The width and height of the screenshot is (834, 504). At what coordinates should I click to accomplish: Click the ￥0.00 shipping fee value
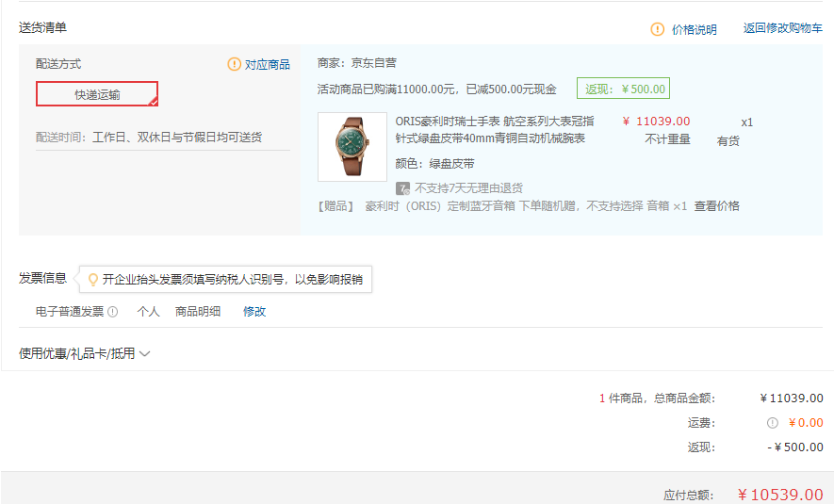(x=806, y=423)
